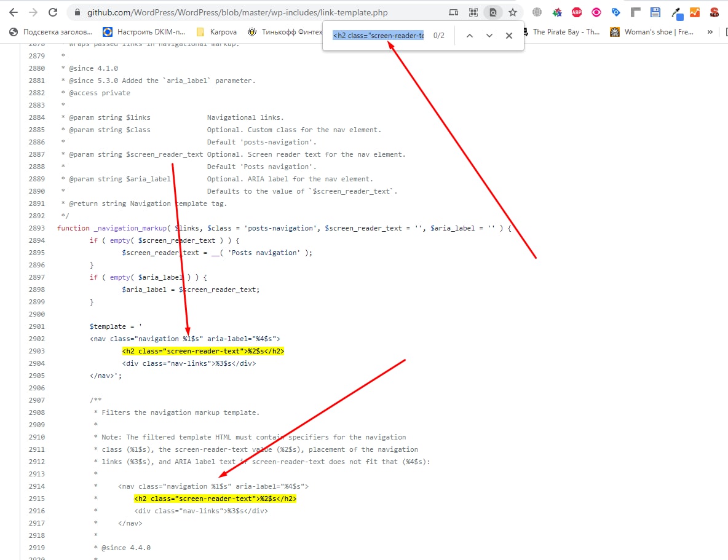Click the '</nav>';' code on line 2905
Screen dimensions: 728x560
(x=105, y=376)
